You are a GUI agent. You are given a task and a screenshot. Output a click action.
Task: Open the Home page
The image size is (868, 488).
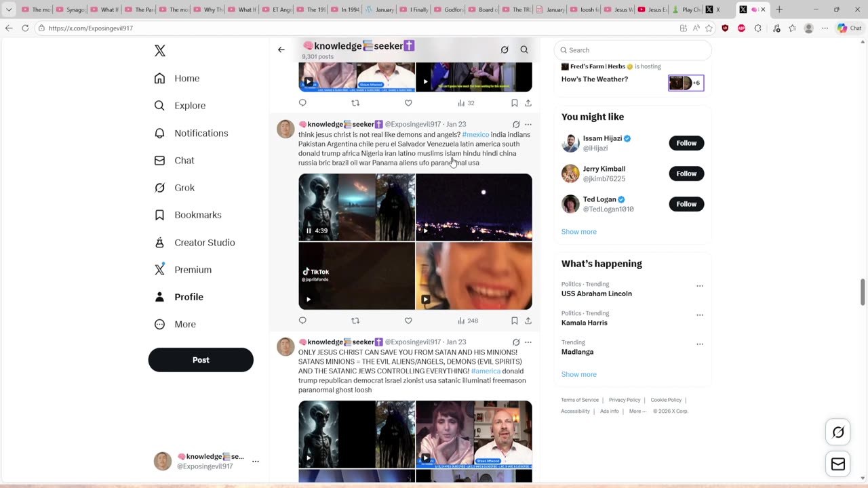(176, 79)
